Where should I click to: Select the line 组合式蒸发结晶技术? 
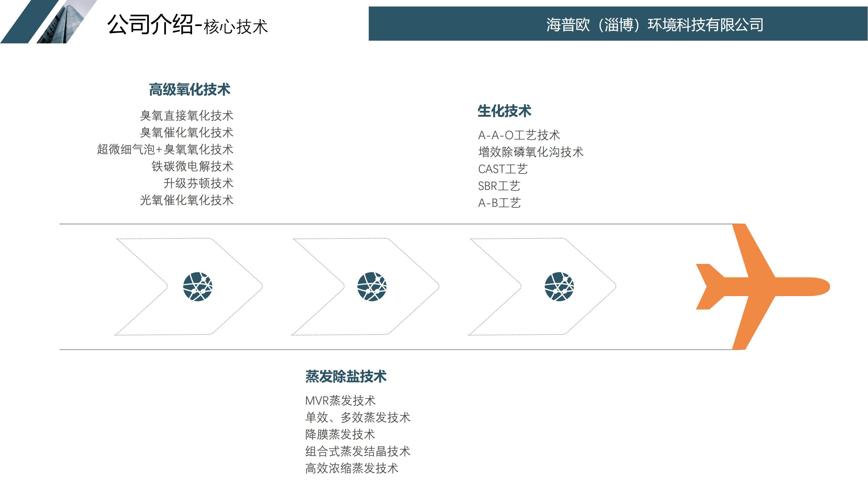click(358, 451)
